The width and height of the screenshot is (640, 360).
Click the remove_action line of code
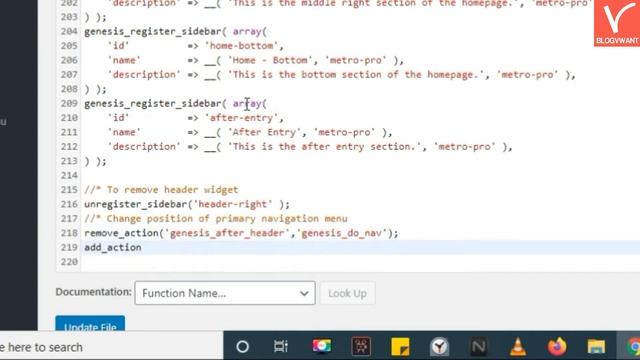241,233
